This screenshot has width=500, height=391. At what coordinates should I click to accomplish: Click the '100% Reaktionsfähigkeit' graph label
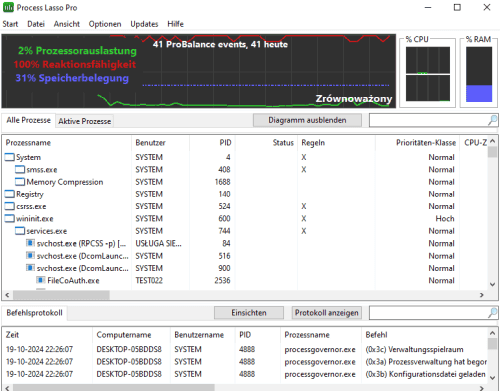[x=75, y=64]
